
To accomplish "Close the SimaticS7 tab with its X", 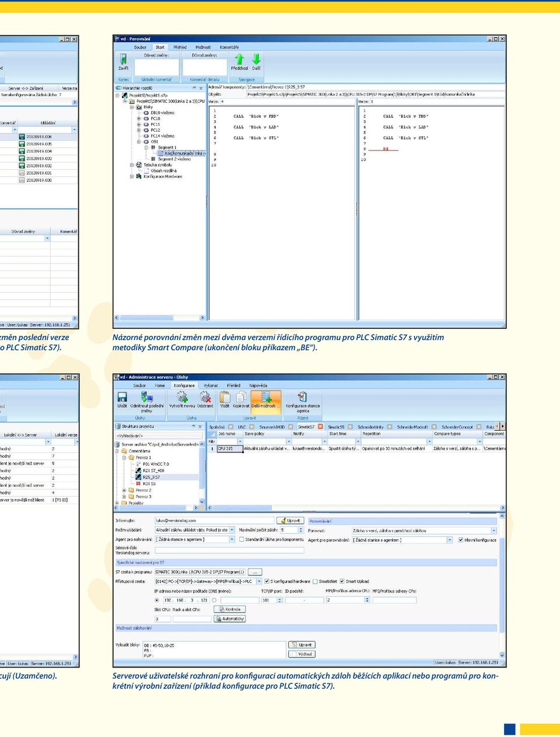I will [320, 427].
